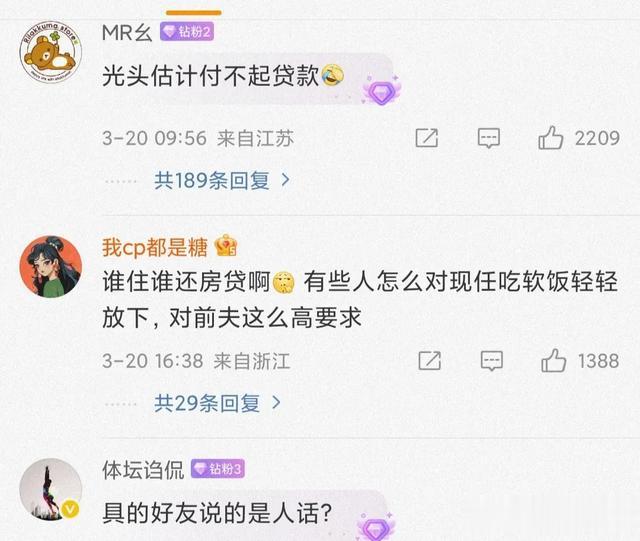Open username 体坛诌侃 profile
Screen dimensions: 640x541
[143, 470]
